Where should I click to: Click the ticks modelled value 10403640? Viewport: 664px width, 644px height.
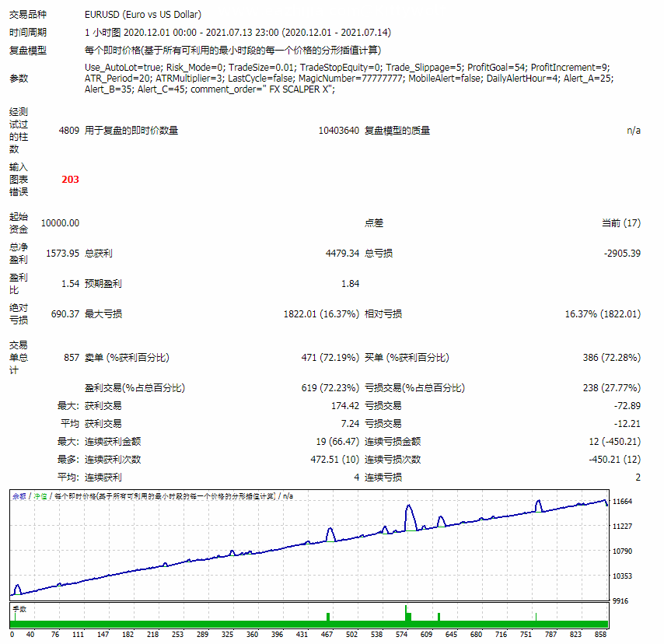(338, 131)
